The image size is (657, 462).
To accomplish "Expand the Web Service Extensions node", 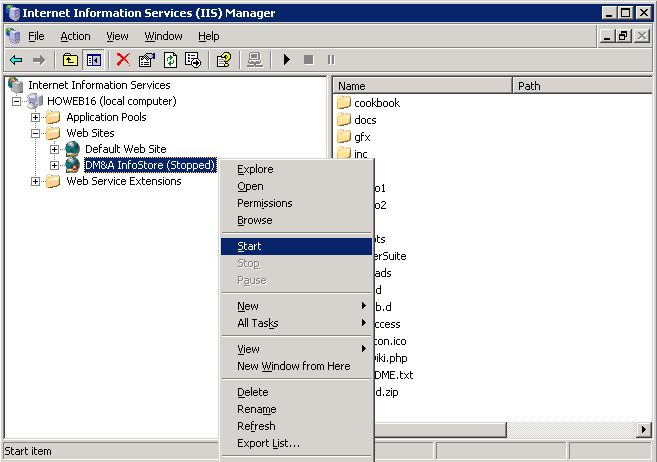I will (36, 182).
